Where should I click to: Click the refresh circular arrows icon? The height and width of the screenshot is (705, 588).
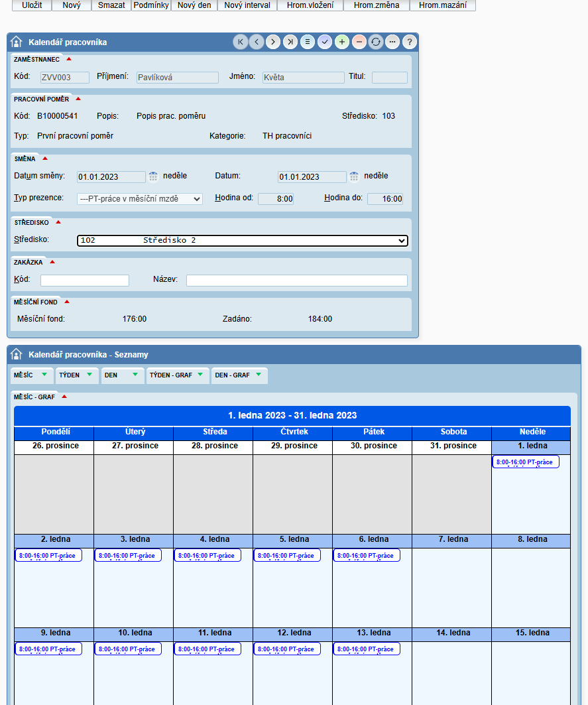[376, 42]
